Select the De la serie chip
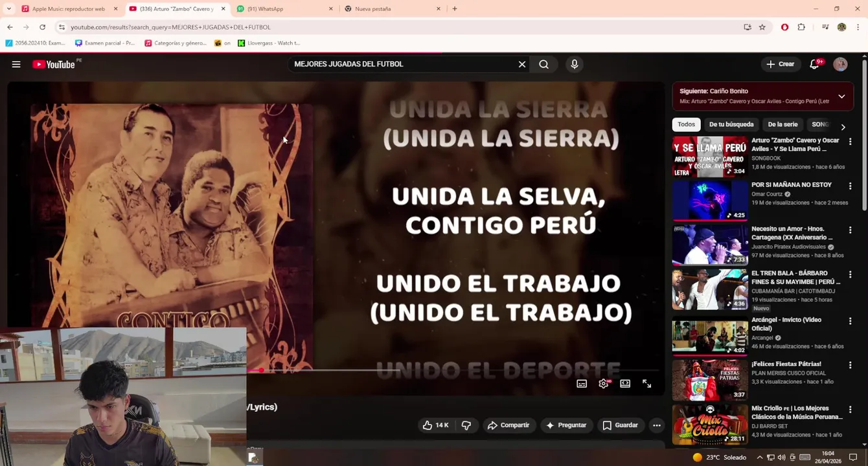The width and height of the screenshot is (868, 466). (782, 124)
